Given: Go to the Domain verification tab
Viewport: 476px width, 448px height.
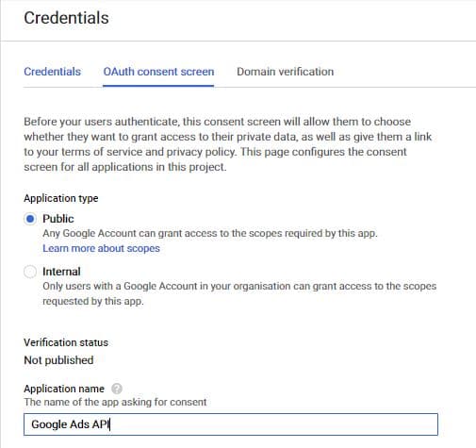Looking at the screenshot, I should [x=286, y=72].
